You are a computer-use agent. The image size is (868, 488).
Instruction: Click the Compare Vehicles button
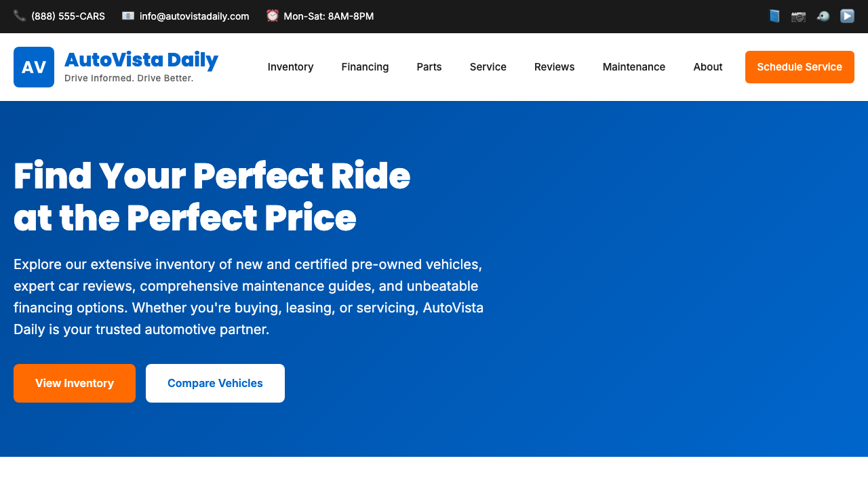pos(215,383)
